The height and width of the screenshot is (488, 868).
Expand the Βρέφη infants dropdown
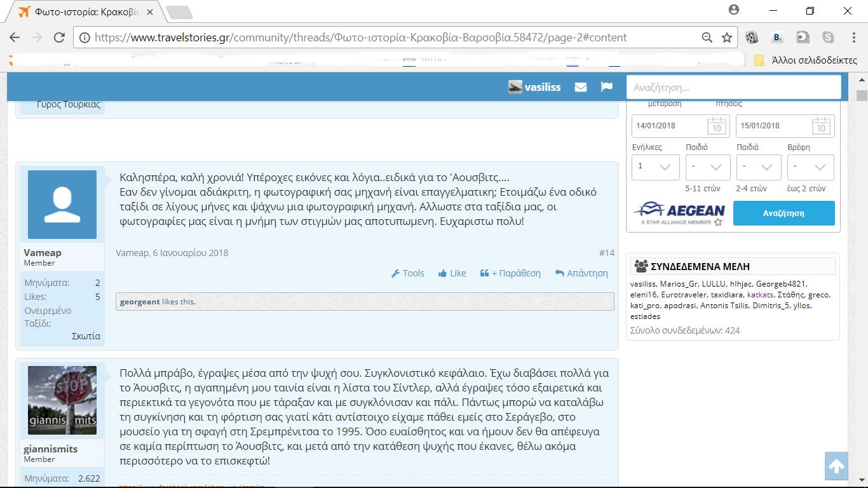(x=810, y=167)
